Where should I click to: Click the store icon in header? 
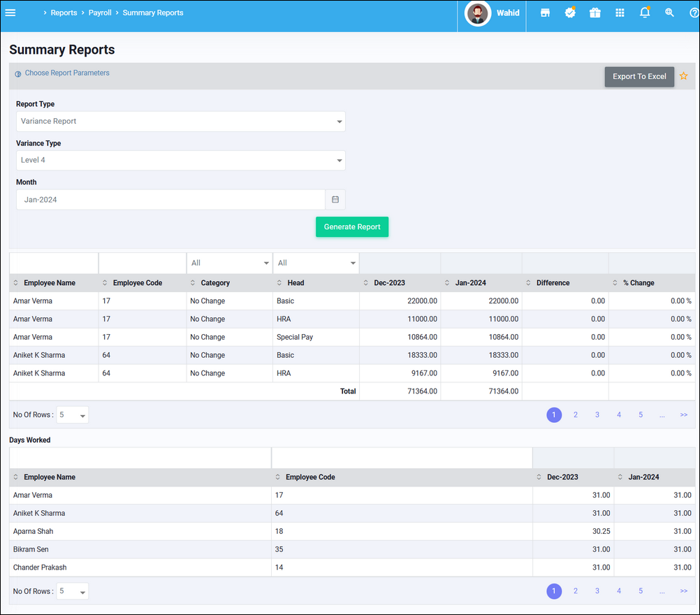(545, 13)
